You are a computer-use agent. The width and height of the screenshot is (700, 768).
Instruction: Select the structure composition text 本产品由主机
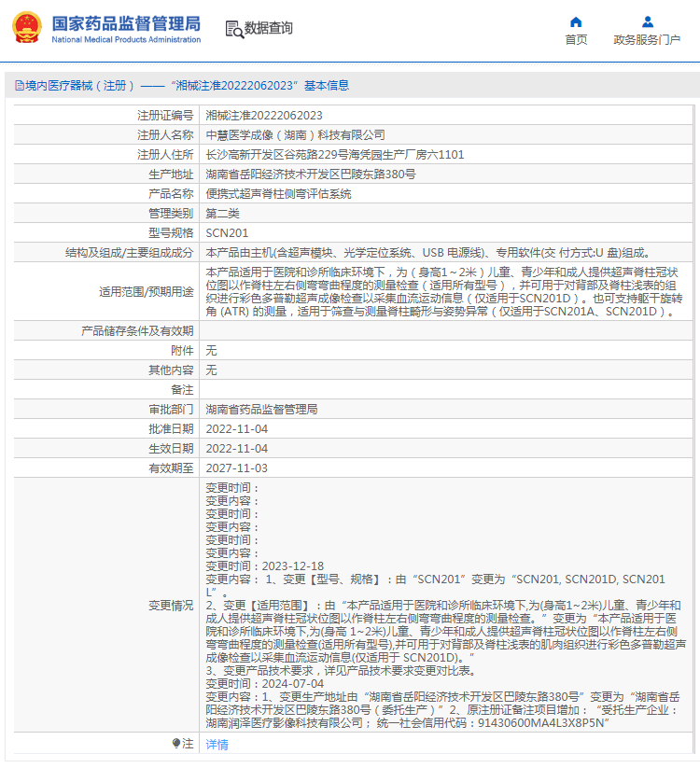[x=429, y=253]
